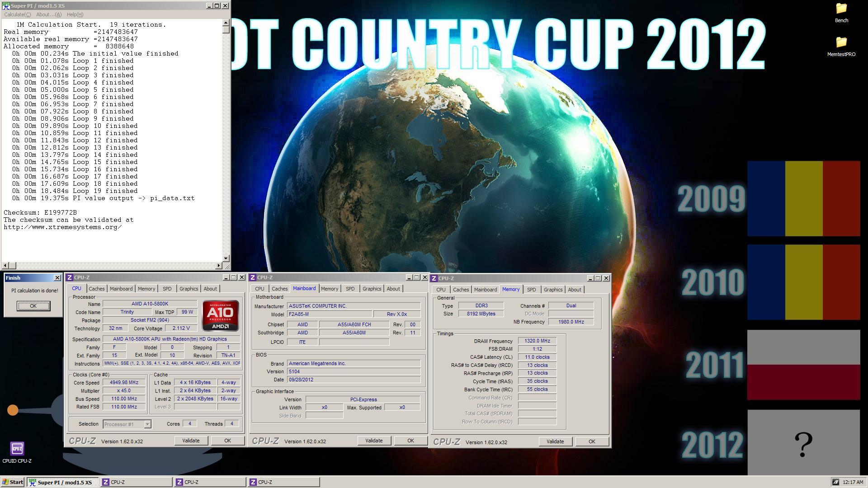
Task: Click Validate in the Memory window
Action: pos(555,441)
